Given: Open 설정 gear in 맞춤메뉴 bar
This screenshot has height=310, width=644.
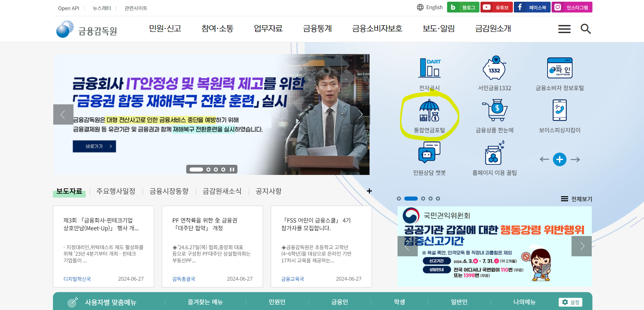Looking at the screenshot, I should point(570,302).
